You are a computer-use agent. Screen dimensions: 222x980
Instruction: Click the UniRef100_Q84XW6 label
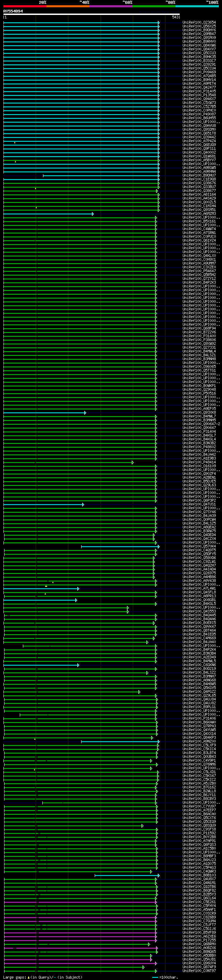(x=199, y=45)
